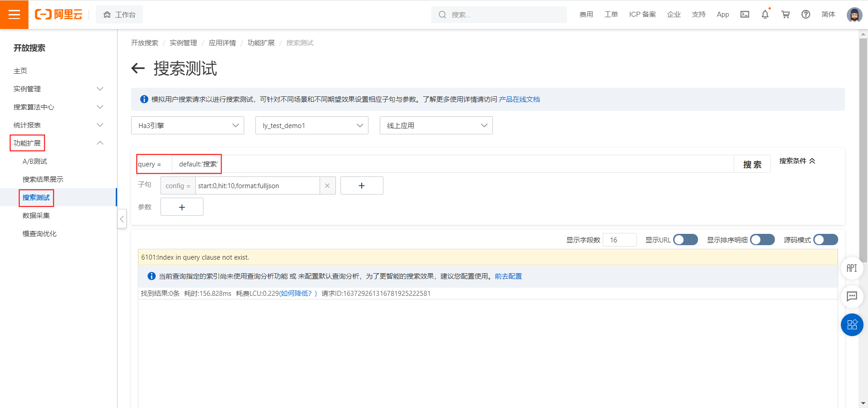This screenshot has width=868, height=408.
Task: Open the 产品在线文档 link
Action: 519,99
